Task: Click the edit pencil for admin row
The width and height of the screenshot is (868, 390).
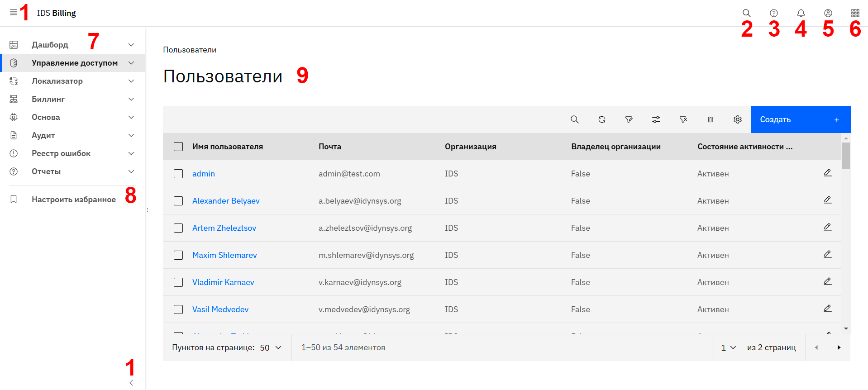Action: tap(827, 173)
